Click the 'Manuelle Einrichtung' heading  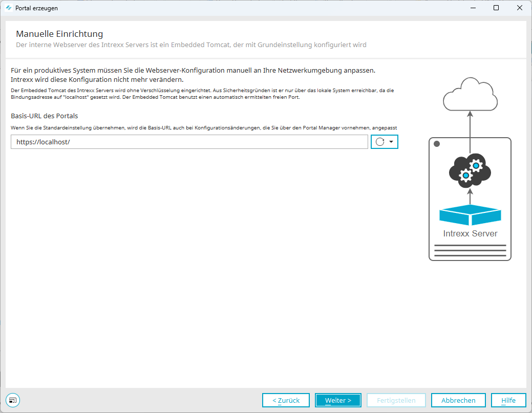(59, 34)
